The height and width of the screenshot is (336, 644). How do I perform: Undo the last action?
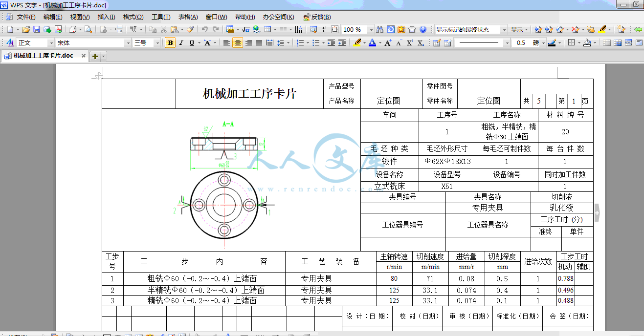(205, 29)
